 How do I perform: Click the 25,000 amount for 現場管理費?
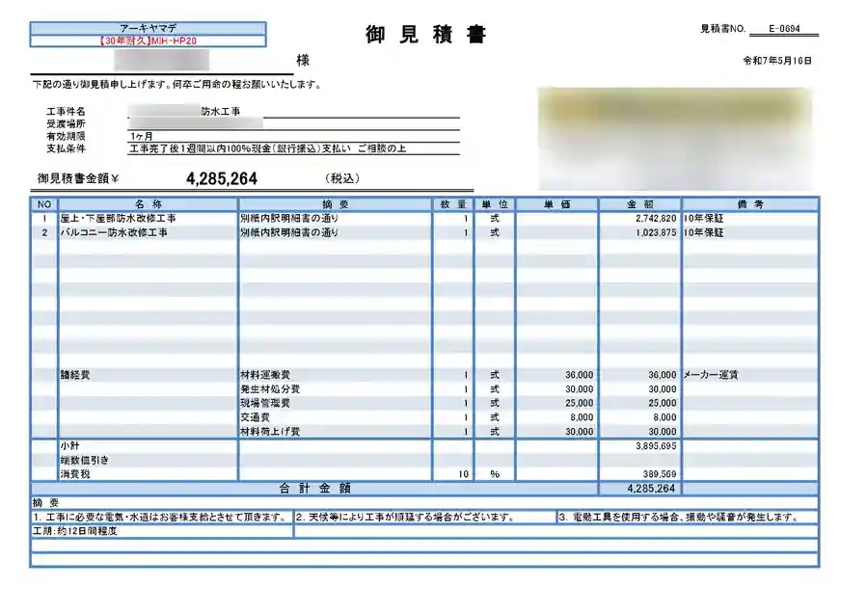pyautogui.click(x=662, y=403)
